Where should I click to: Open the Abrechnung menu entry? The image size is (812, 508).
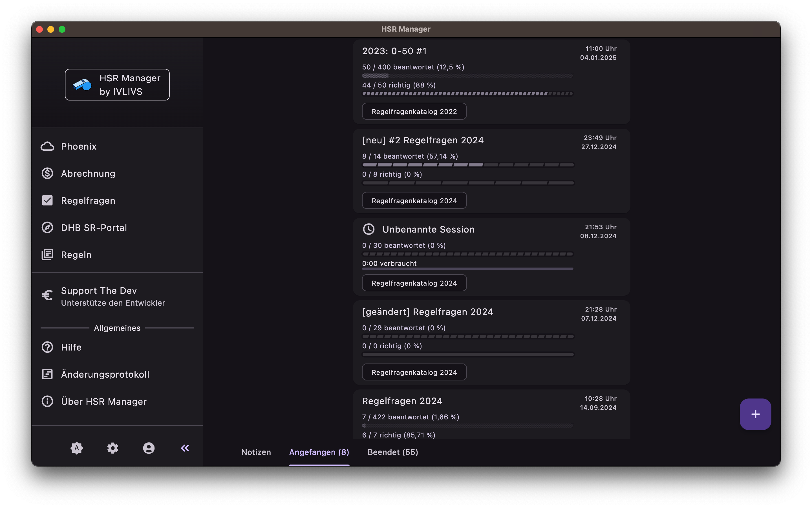coord(117,173)
